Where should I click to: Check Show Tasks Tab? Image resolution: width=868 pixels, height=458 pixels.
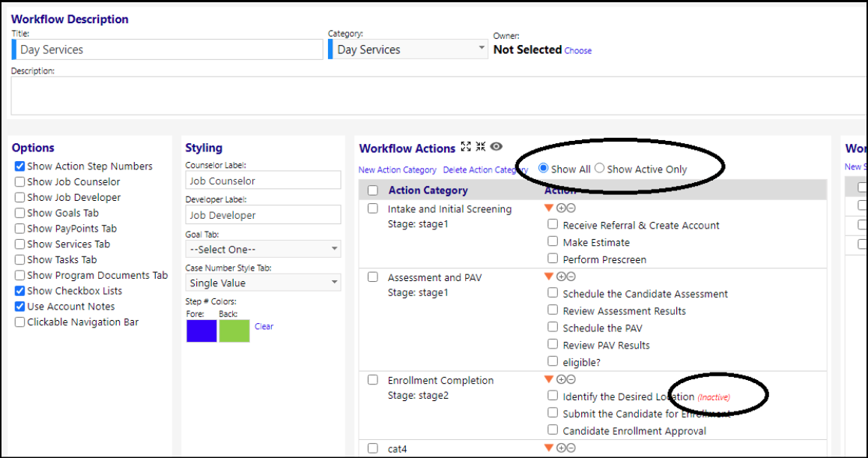coord(20,259)
